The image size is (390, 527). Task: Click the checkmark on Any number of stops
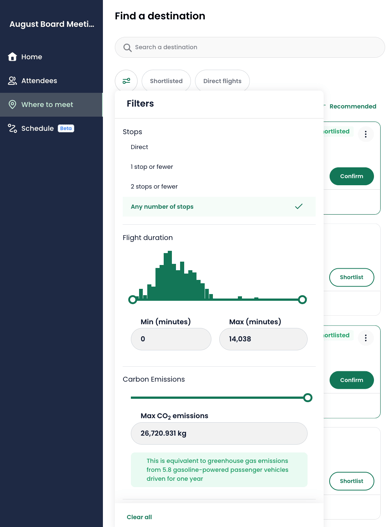click(299, 206)
